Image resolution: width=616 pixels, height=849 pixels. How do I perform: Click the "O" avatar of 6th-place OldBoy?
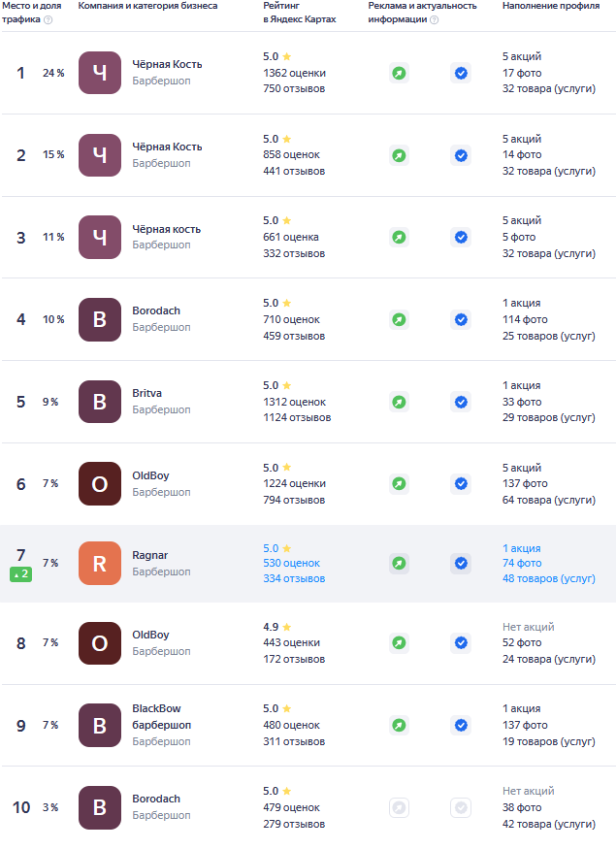[x=100, y=483]
